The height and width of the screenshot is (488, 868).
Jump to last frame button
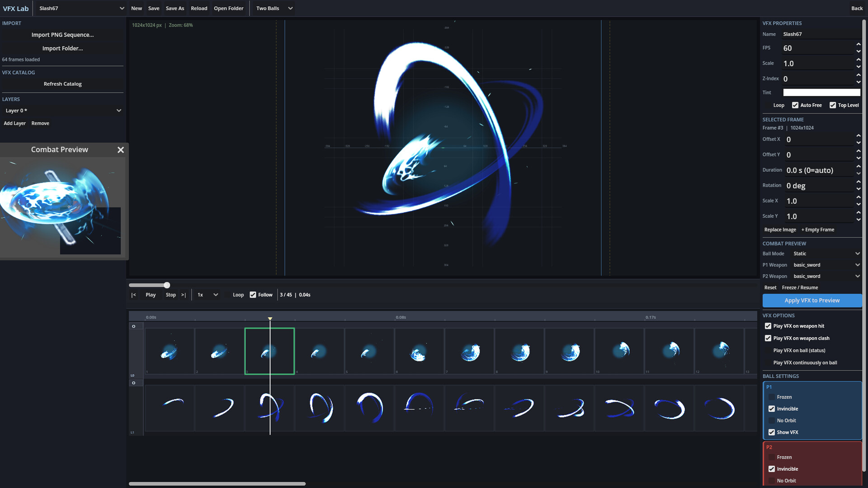pyautogui.click(x=184, y=295)
